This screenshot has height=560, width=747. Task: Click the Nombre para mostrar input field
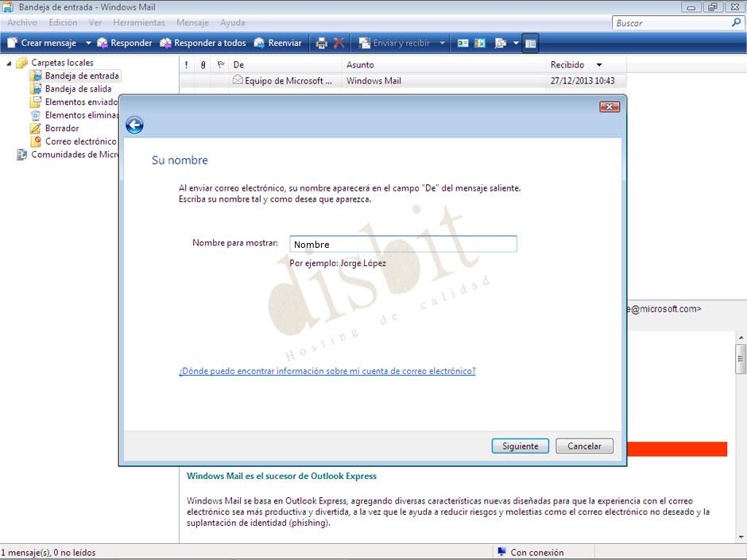401,244
